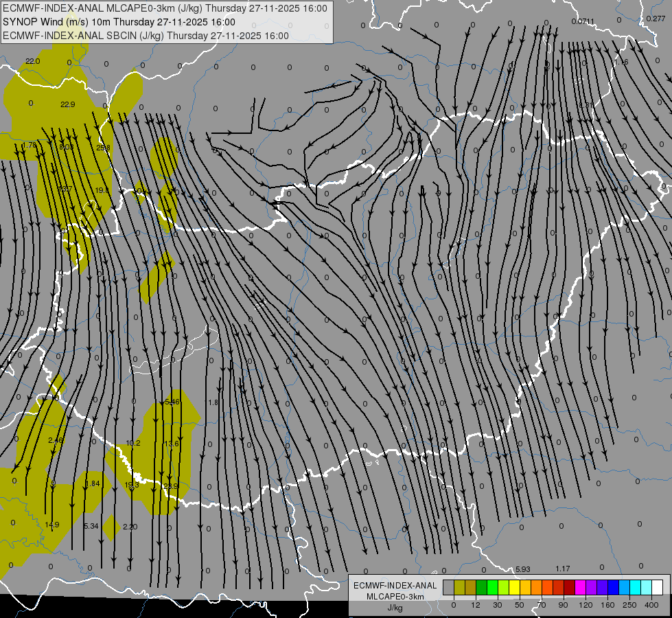The width and height of the screenshot is (672, 618).
Task: Click the legend swatch left of the 70 tick
Action: click(536, 587)
